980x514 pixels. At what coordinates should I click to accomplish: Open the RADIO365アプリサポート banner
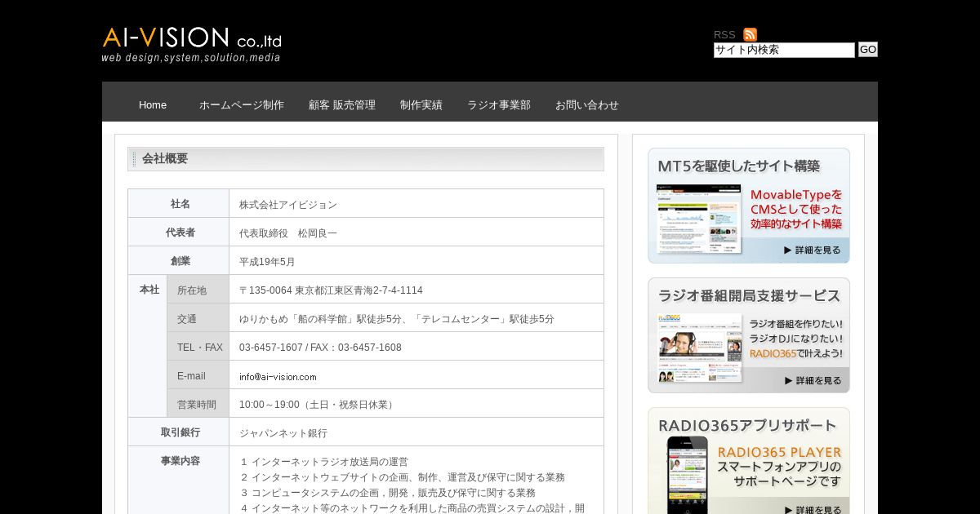(x=749, y=461)
